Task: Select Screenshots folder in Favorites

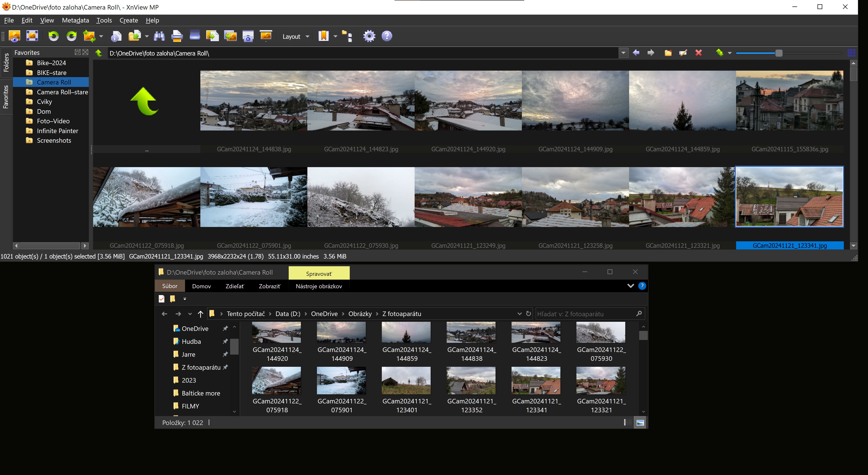Action: point(54,141)
